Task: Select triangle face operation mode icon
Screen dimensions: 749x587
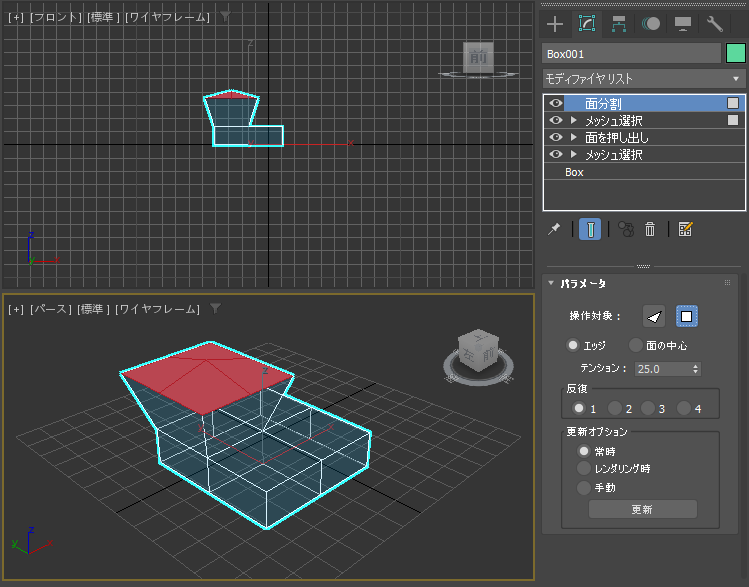Action: tap(654, 316)
